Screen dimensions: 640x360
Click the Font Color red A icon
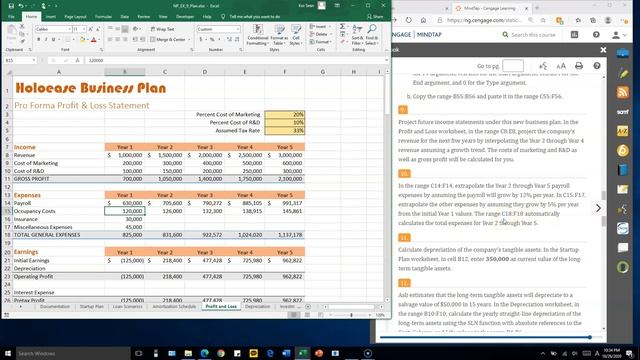coord(93,40)
